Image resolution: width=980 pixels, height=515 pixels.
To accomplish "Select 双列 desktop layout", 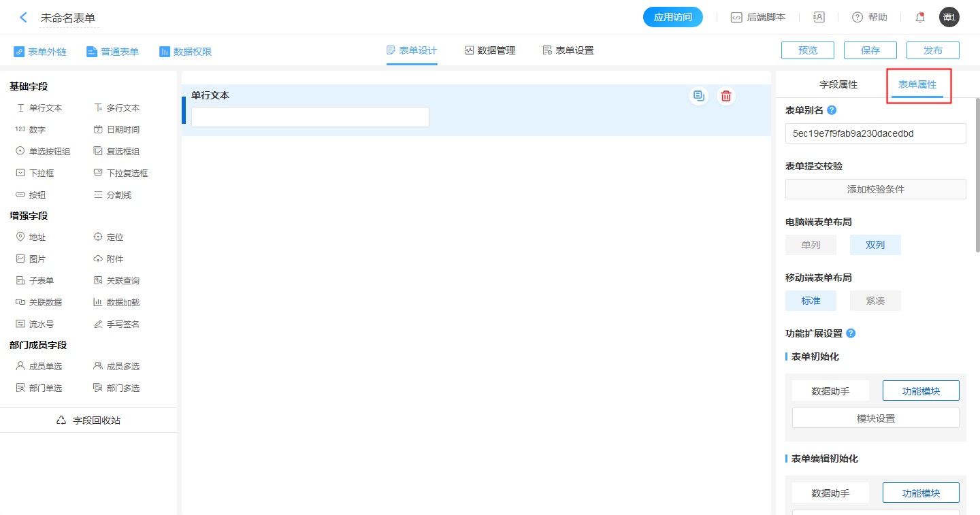I will [875, 245].
